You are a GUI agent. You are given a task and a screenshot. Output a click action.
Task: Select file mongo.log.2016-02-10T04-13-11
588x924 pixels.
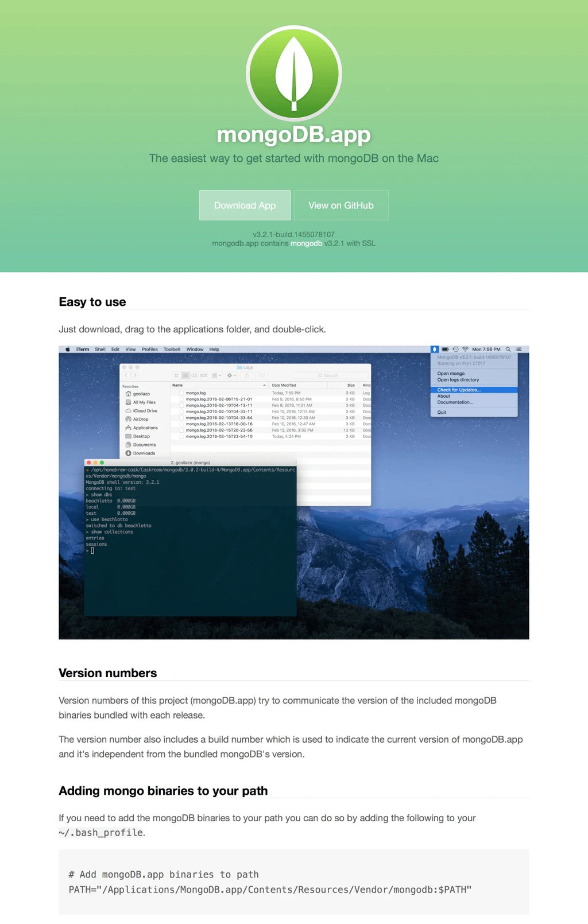coord(271,405)
